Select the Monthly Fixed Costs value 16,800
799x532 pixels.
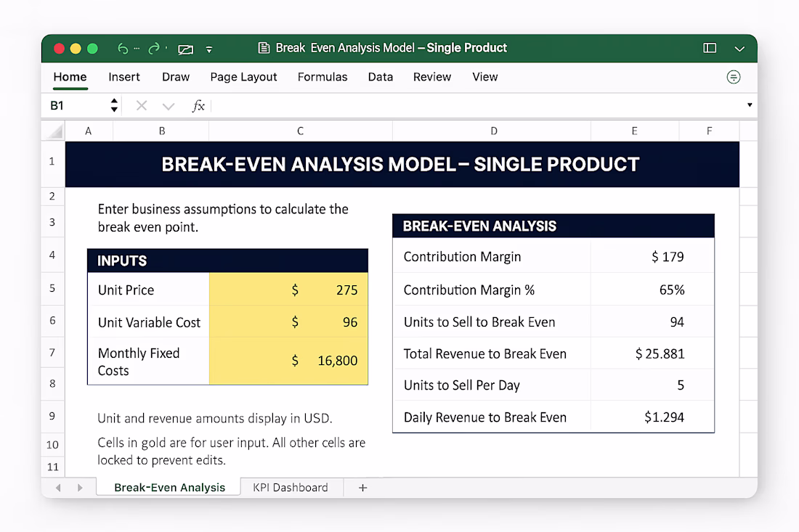pos(288,361)
